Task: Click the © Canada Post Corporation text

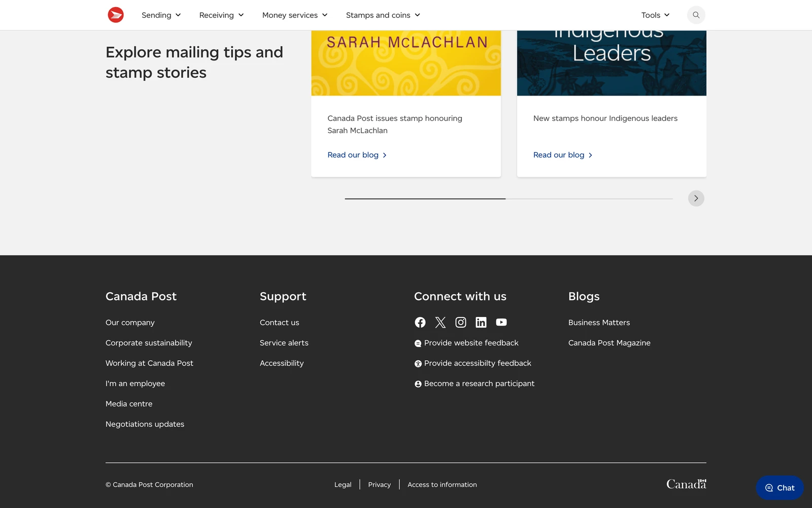Action: pos(149,485)
